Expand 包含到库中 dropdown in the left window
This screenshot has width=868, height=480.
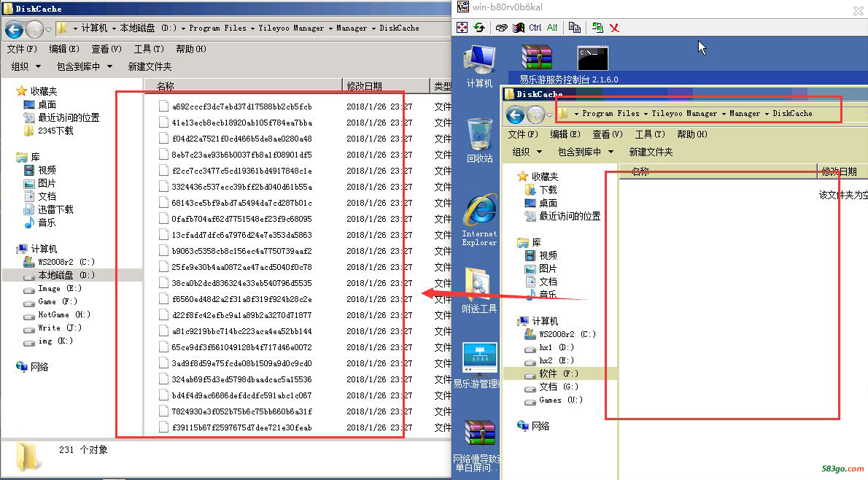point(83,66)
